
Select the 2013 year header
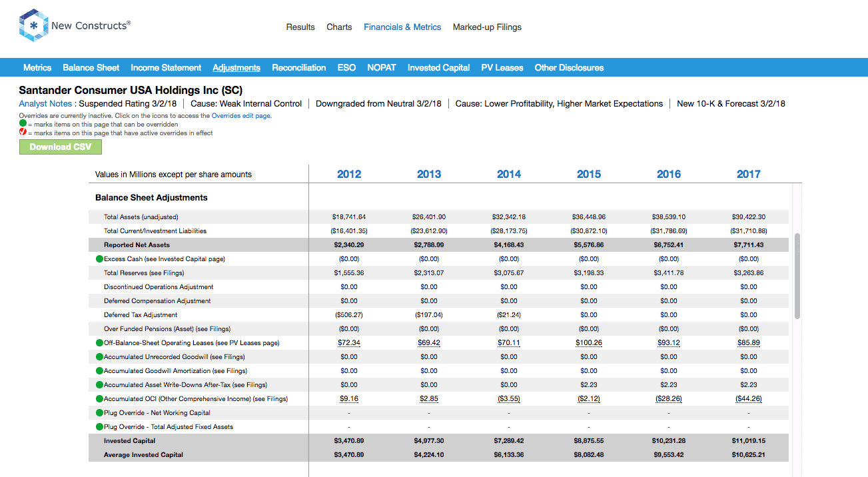coord(429,174)
